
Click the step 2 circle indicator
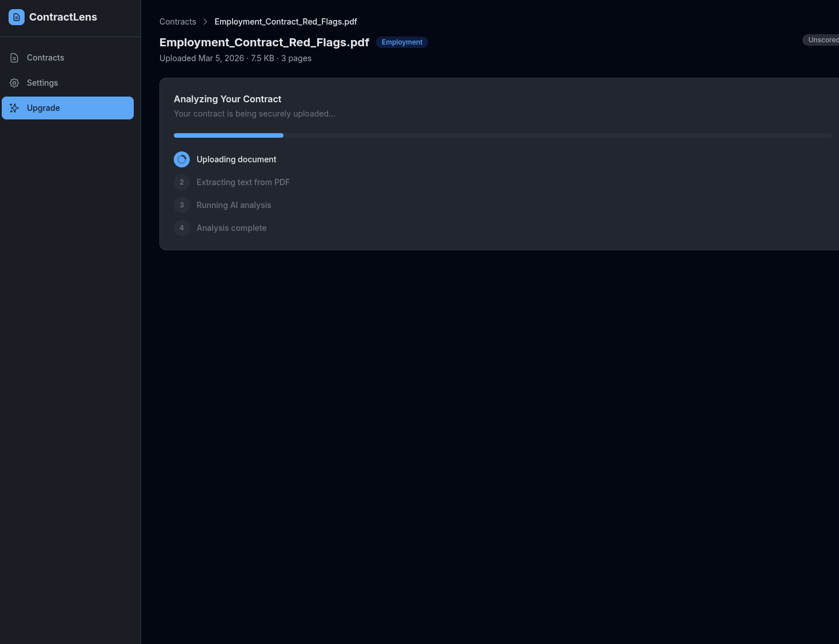(182, 182)
